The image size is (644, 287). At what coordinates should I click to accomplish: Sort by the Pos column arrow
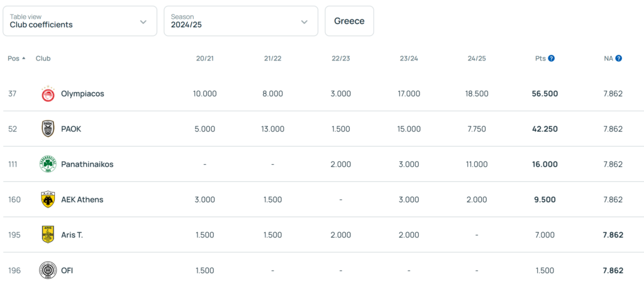coord(24,59)
